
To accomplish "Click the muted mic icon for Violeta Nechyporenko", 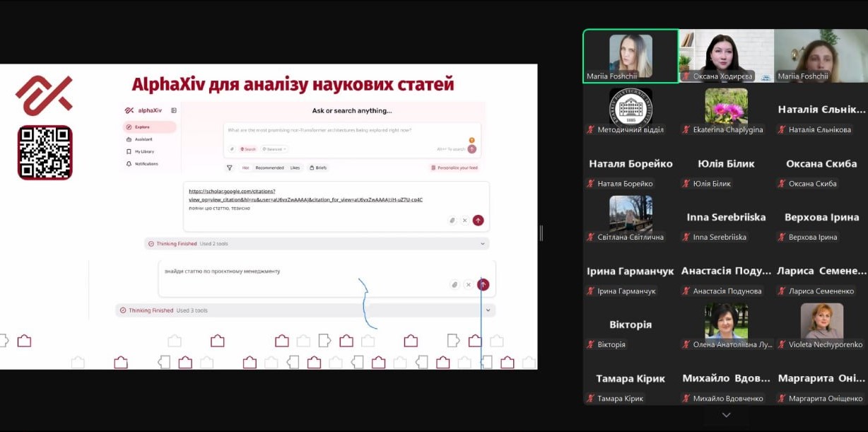I will pyautogui.click(x=781, y=345).
